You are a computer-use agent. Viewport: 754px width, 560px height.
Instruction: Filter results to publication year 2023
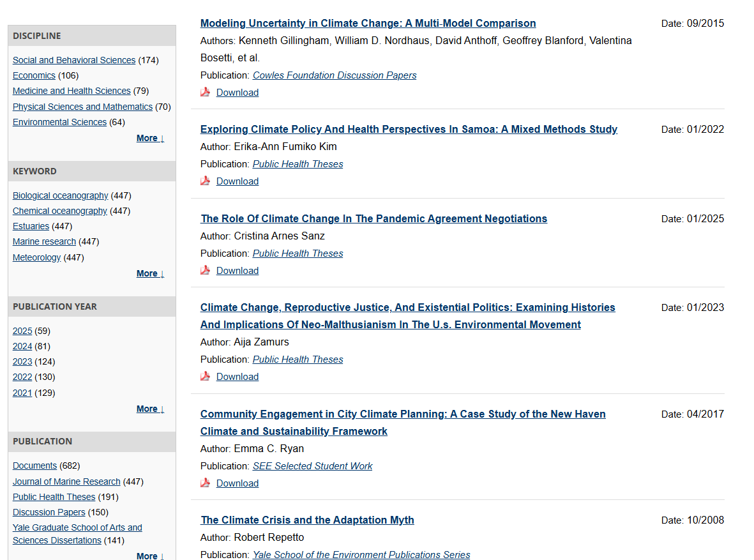tap(22, 361)
